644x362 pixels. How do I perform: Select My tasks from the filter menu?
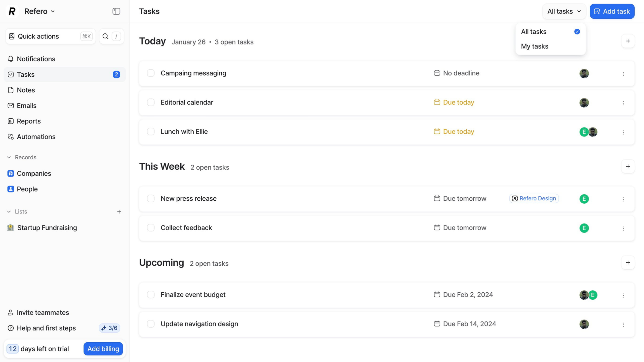point(534,46)
